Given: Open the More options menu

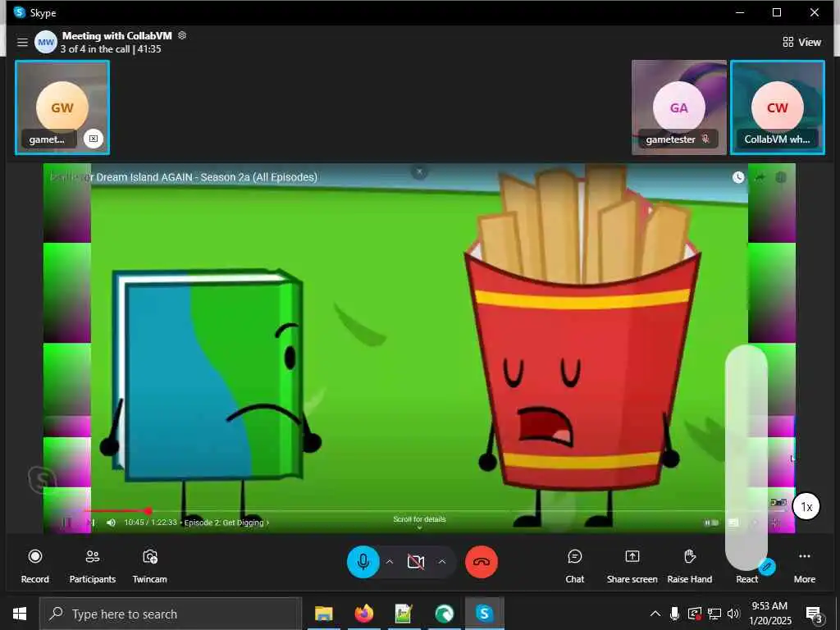Looking at the screenshot, I should pos(804,566).
